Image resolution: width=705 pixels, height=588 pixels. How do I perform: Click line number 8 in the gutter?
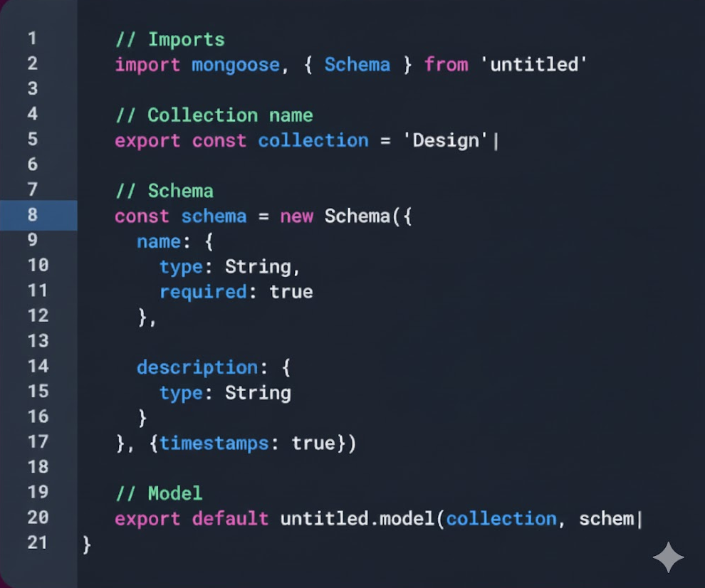click(x=33, y=215)
